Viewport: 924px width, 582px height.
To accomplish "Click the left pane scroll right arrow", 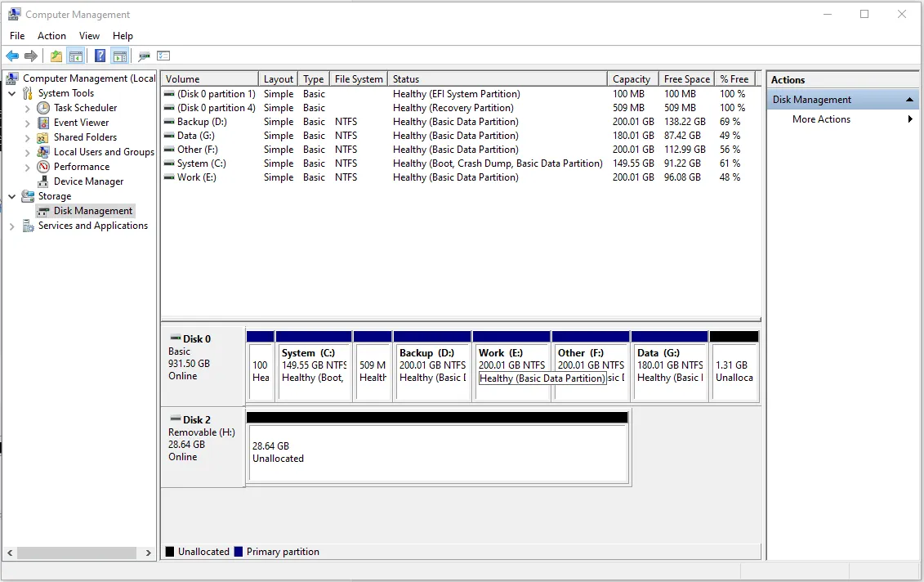I will (148, 553).
